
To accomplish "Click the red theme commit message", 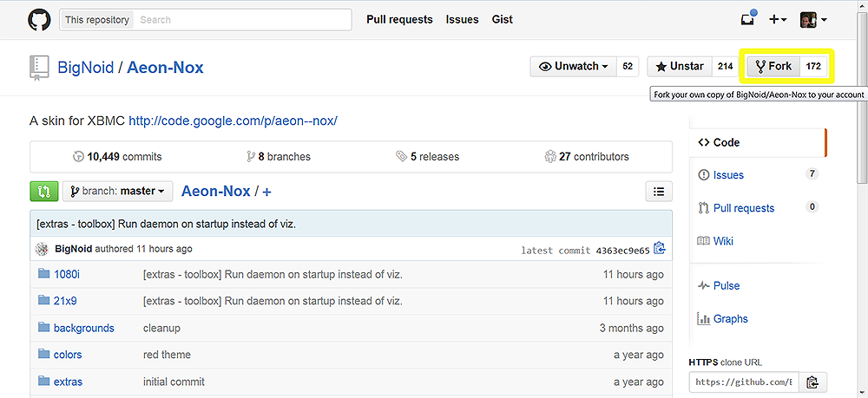I will [167, 355].
